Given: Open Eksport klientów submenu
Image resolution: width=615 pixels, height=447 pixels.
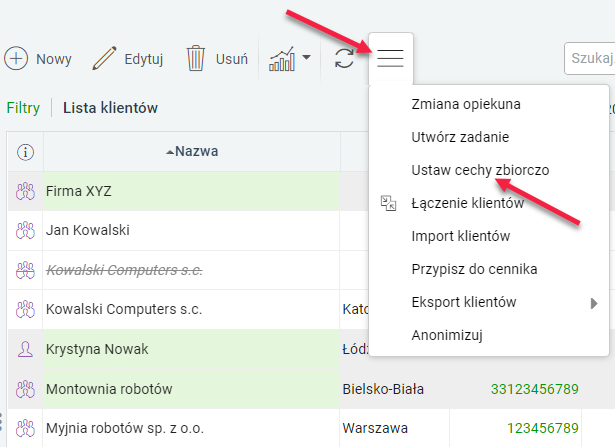Looking at the screenshot, I should [x=464, y=302].
